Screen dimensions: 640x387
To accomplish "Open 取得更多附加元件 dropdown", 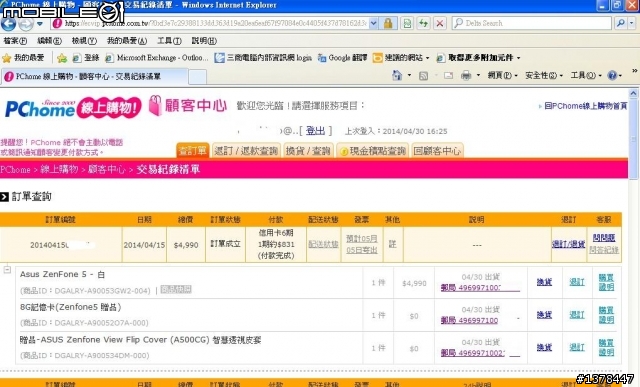I will tap(478, 58).
